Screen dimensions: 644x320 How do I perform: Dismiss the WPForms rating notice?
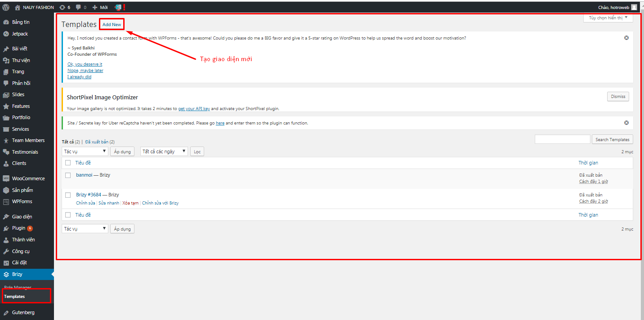pos(626,38)
